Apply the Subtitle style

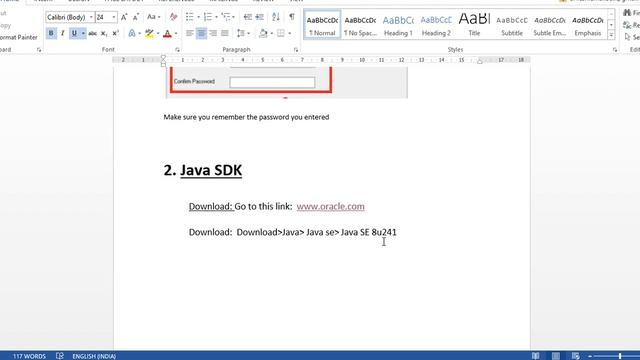tap(512, 25)
